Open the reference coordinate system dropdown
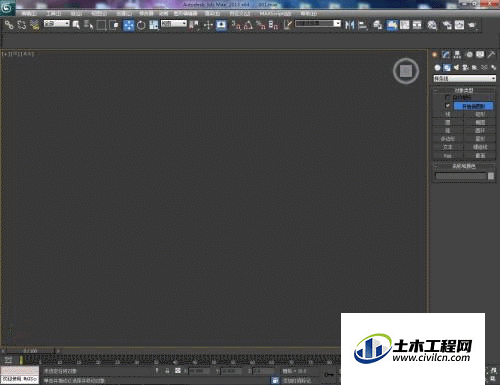Screen dimensions: 500x385 point(174,24)
